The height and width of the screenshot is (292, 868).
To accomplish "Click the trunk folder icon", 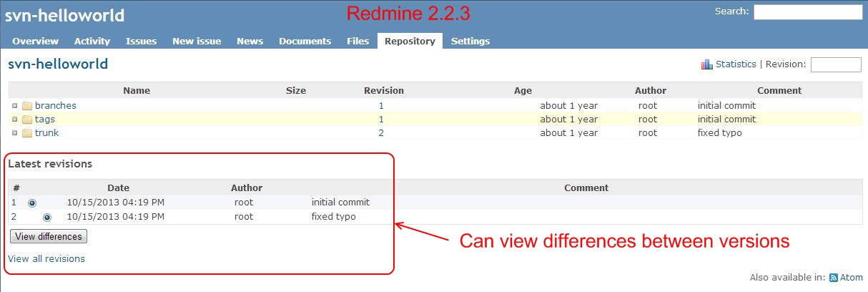I will (27, 133).
